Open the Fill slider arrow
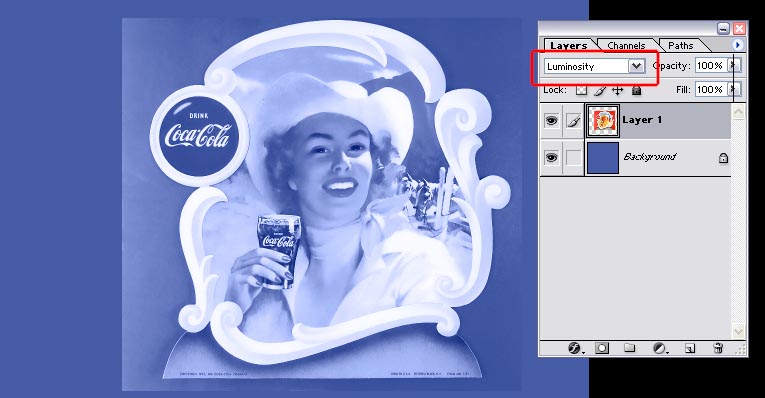The height and width of the screenshot is (398, 765). [733, 89]
